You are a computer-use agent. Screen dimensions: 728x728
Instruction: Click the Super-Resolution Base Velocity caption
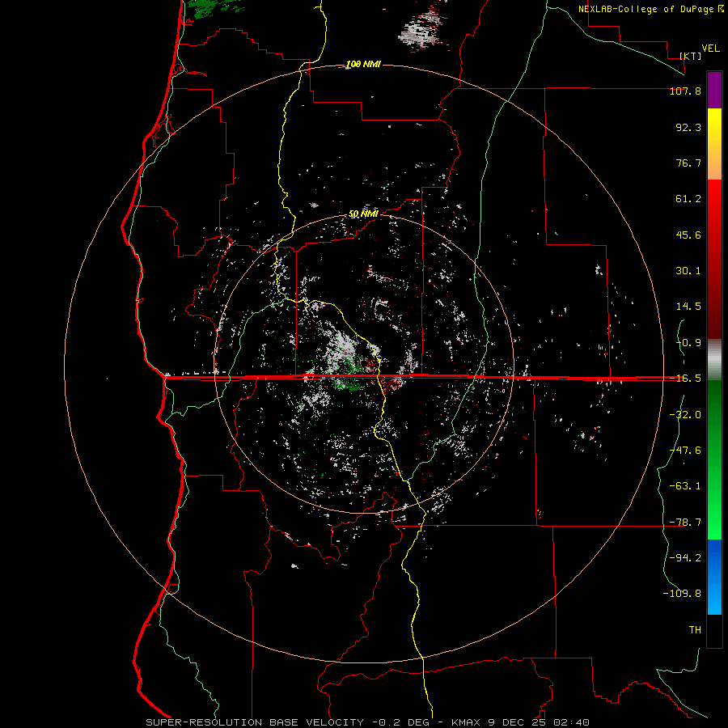pyautogui.click(x=368, y=722)
